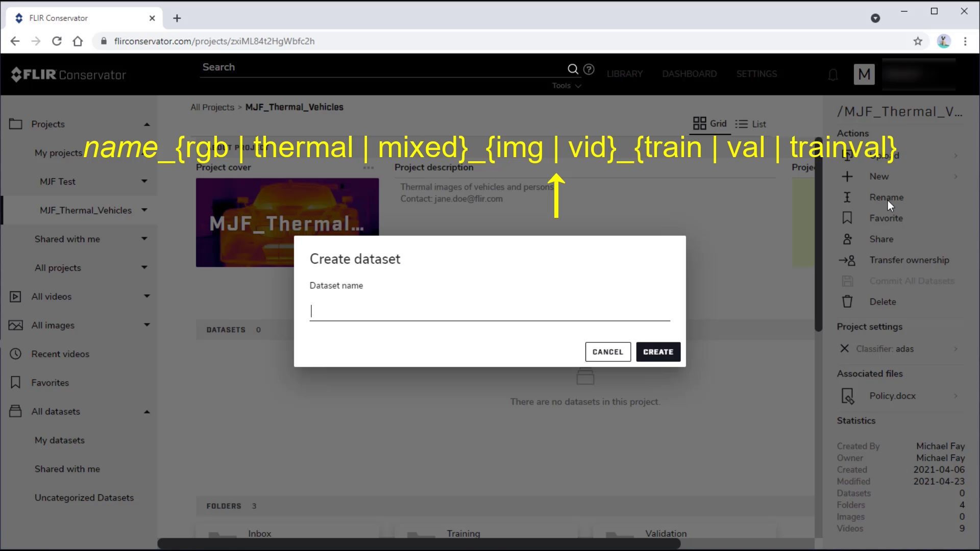Click the New dataset action icon
The image size is (980, 551).
pos(847,176)
